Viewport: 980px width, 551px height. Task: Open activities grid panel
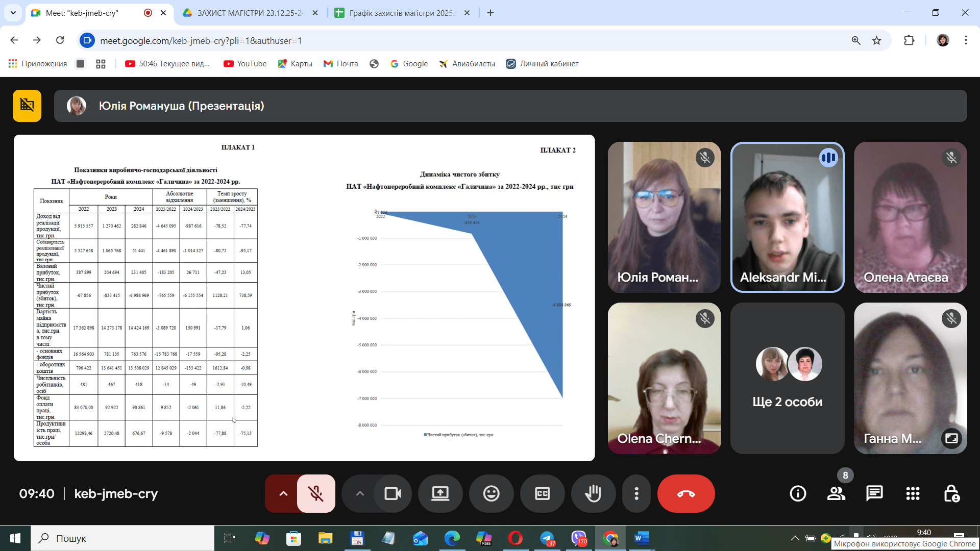point(913,493)
